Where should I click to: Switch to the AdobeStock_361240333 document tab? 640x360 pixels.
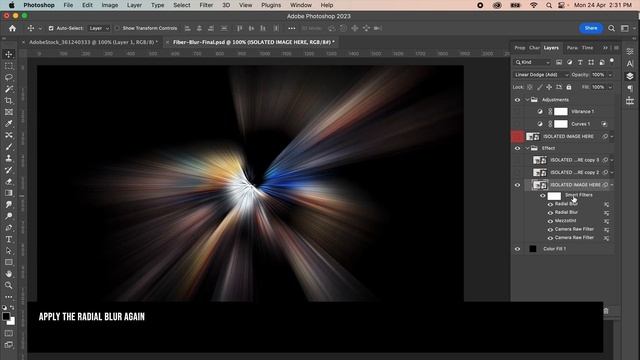click(93, 42)
